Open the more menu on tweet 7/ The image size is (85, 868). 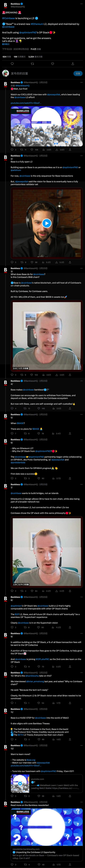pyautogui.click(x=81, y=485)
